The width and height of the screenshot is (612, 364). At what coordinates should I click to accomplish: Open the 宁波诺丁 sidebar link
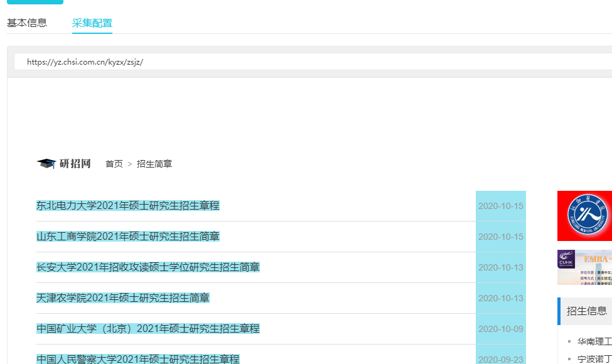tap(594, 358)
